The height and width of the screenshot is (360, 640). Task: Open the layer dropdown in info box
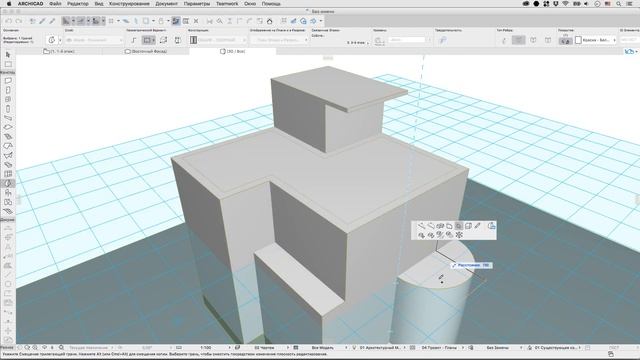[94, 40]
